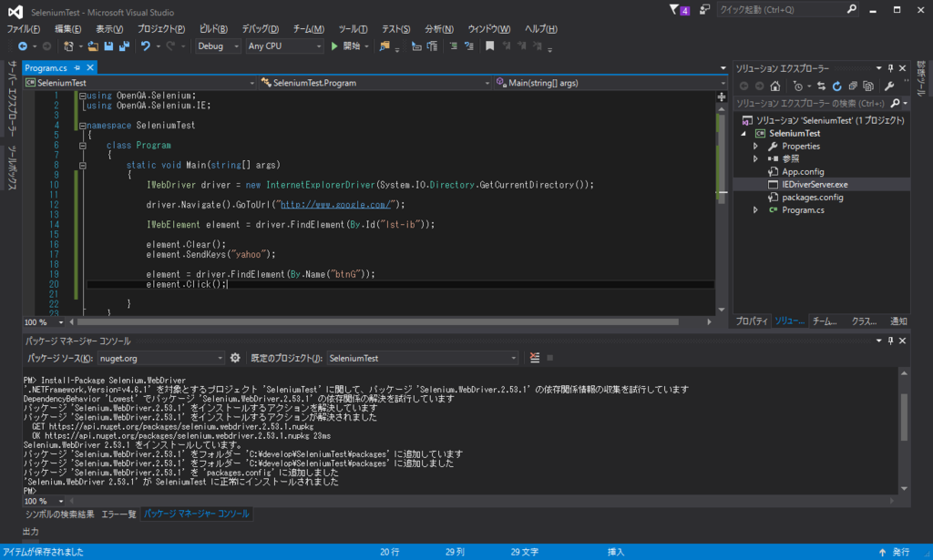Expand the 参照 references node
The height and width of the screenshot is (560, 933).
tap(755, 158)
